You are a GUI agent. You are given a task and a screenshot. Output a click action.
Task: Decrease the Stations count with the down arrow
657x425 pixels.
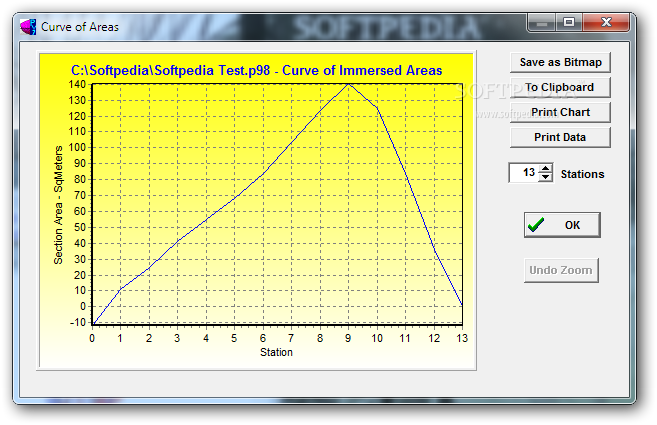(545, 177)
